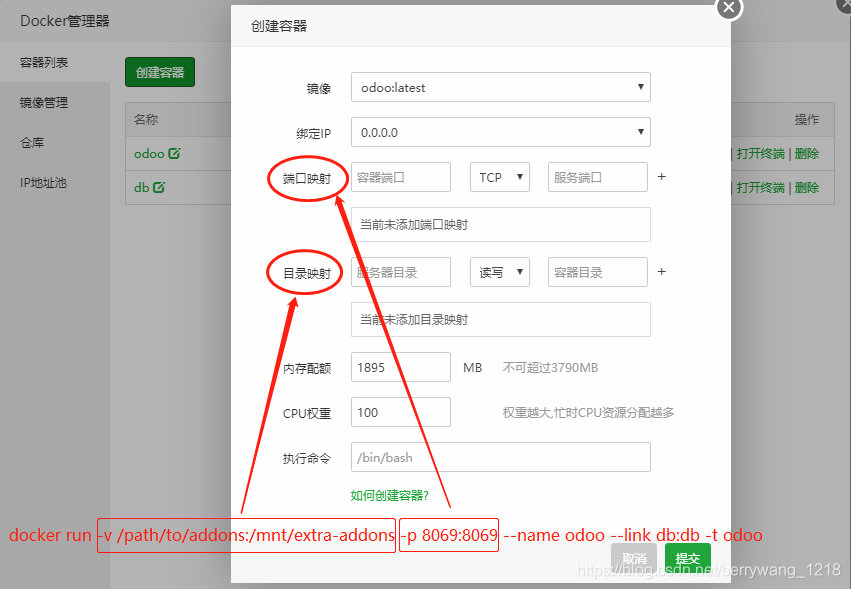
Task: Add directory mapping with the plus icon
Action: coord(662,272)
